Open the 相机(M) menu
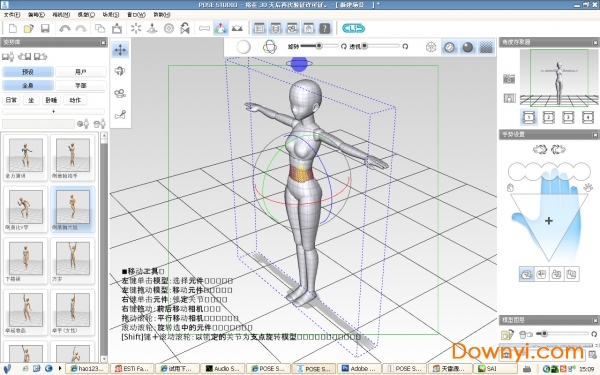600x375 pixels. pyautogui.click(x=61, y=15)
